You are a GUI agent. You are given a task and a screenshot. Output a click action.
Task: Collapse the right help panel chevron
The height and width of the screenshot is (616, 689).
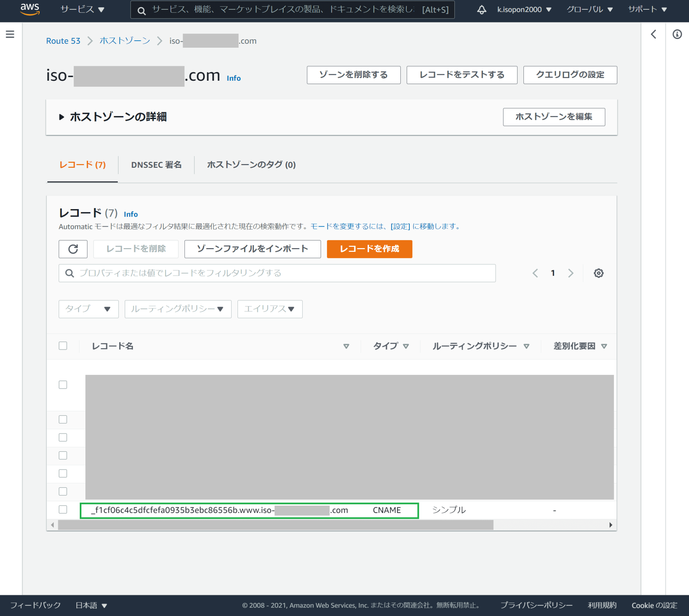click(653, 34)
